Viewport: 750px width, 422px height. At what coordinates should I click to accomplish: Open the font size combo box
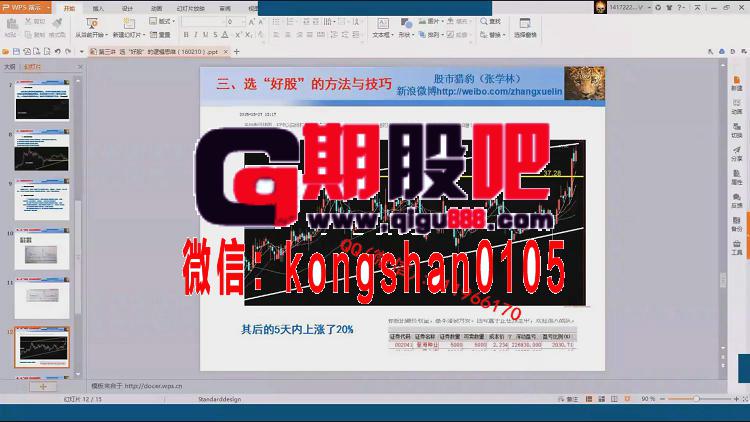[x=236, y=22]
